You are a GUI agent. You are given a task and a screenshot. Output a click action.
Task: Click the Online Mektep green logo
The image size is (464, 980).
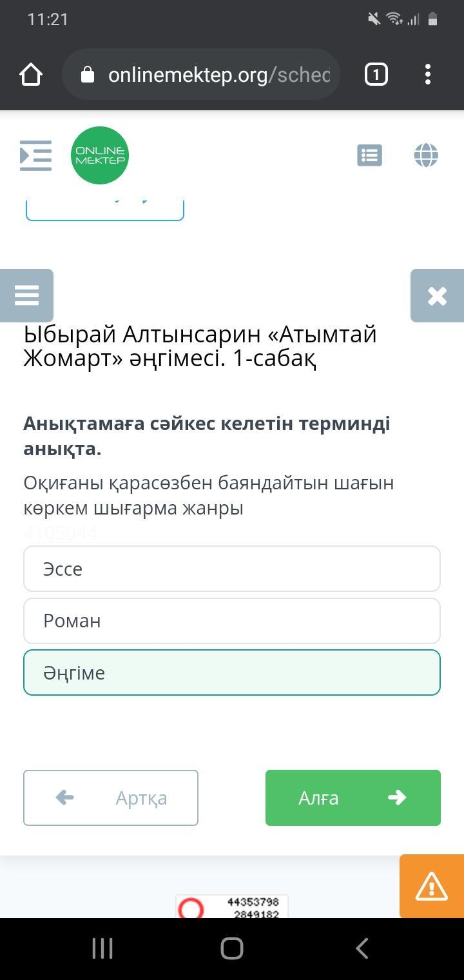tap(100, 155)
